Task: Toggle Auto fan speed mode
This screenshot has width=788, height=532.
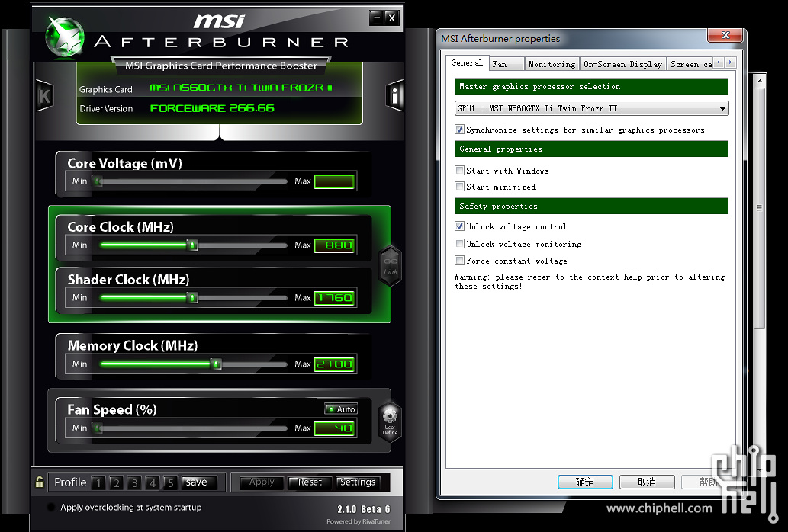Action: (x=341, y=409)
